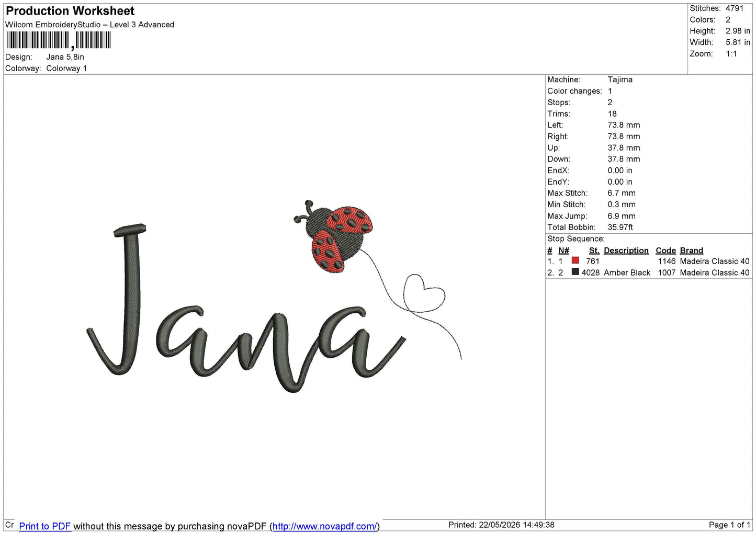Select the Max Stitch value 6.7 mm
This screenshot has width=756, height=534.
(x=622, y=193)
